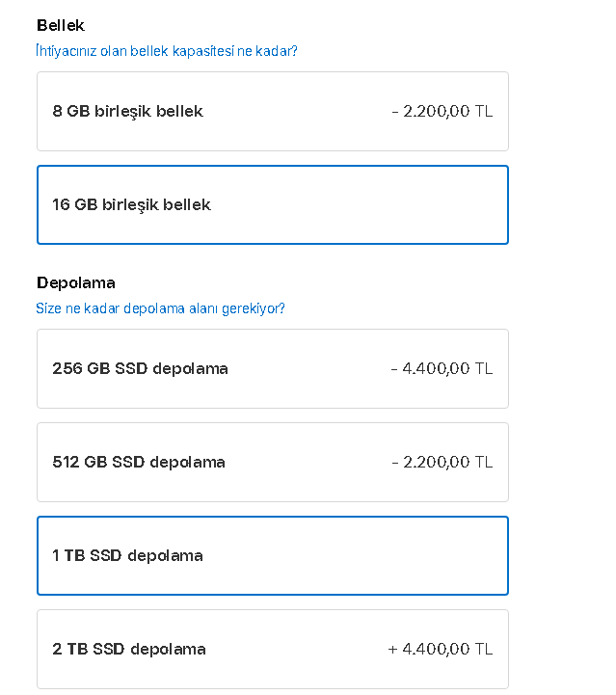Screen dimensions: 616x695
Task: Click the Depolama section heading
Action: (x=76, y=282)
